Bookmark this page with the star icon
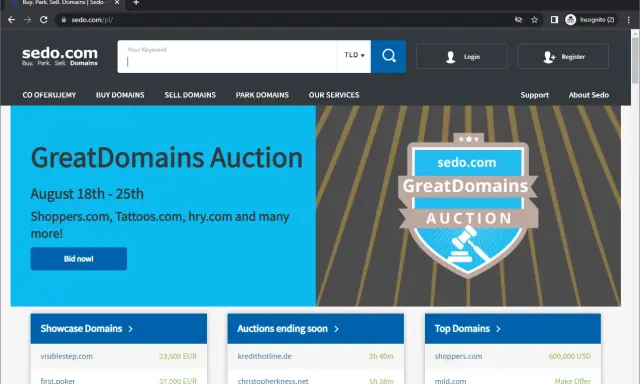 click(534, 20)
